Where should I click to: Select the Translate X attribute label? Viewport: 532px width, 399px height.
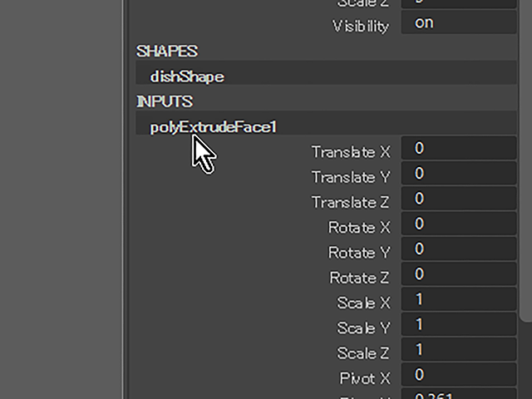click(351, 151)
